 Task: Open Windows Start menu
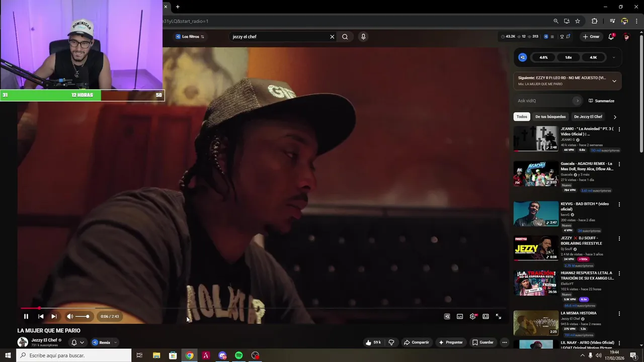(8, 355)
